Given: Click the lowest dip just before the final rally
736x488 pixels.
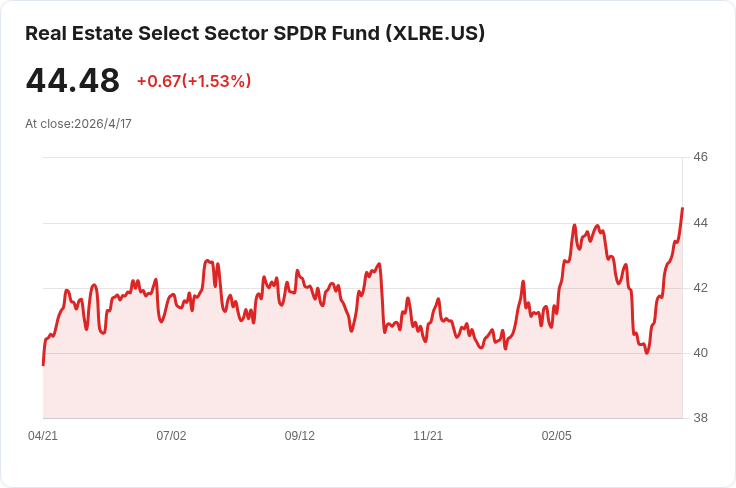Looking at the screenshot, I should [647, 353].
